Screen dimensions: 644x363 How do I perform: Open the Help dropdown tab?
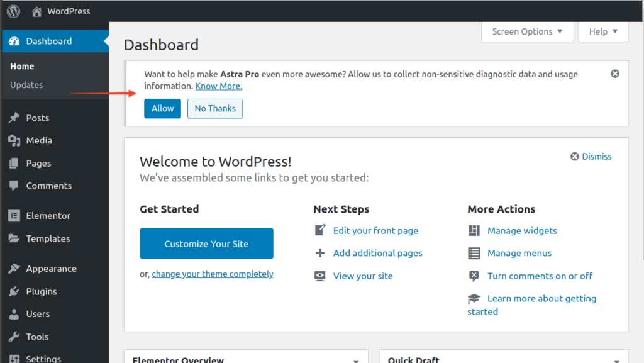coord(603,31)
